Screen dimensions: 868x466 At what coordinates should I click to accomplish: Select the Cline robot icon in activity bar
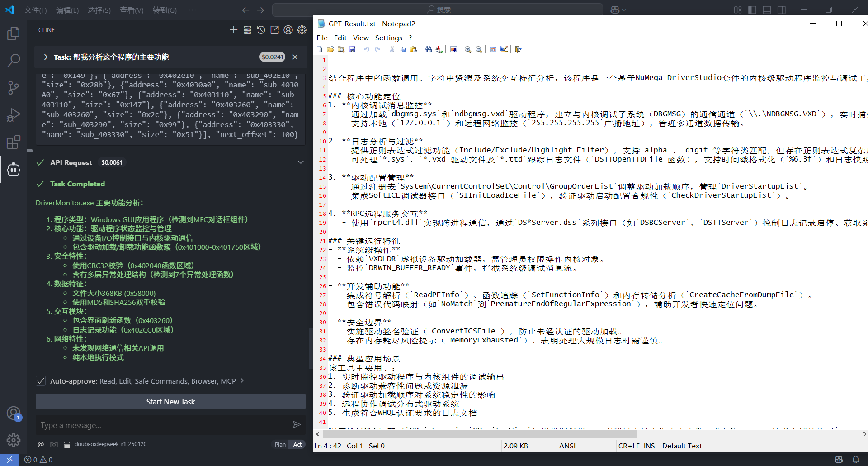[14, 169]
